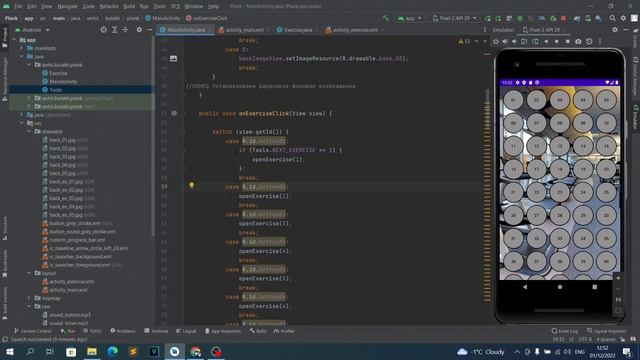This screenshot has height=360, width=640.
Task: Click emulator volume up icon
Action: click(x=505, y=42)
